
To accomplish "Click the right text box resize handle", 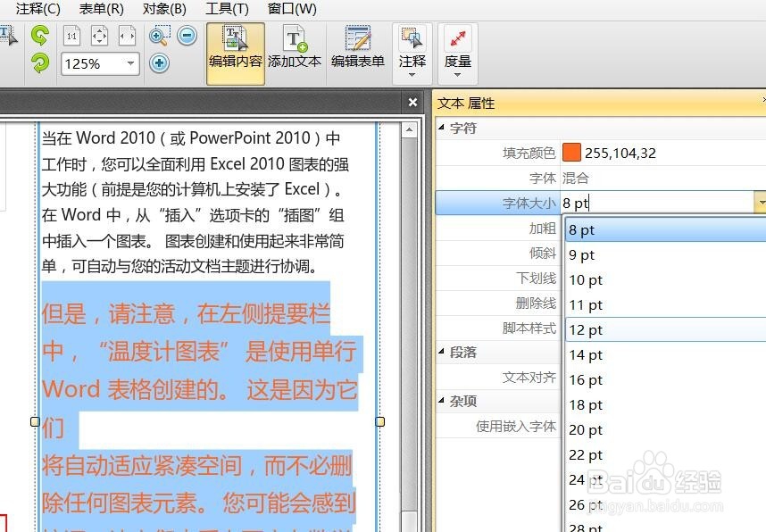I will click(380, 421).
